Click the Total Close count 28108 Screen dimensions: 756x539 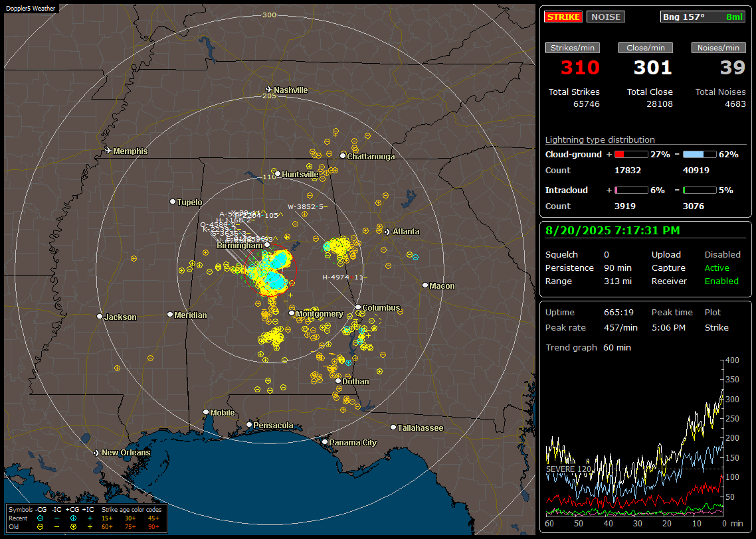click(659, 104)
